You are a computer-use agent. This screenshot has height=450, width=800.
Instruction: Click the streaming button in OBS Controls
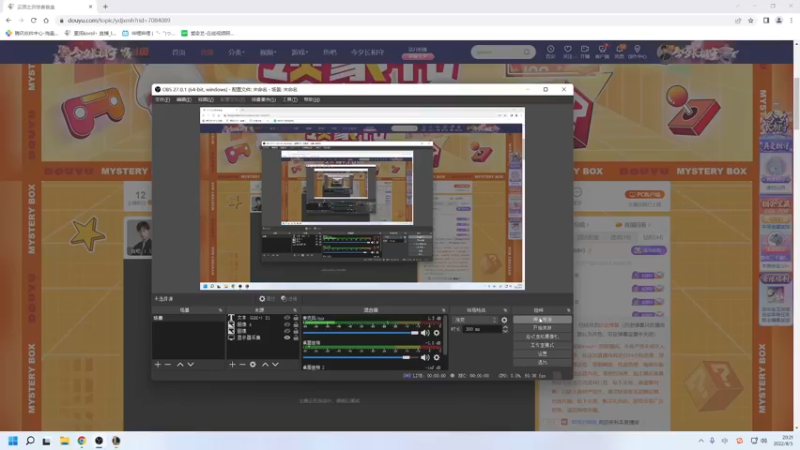[x=542, y=319]
